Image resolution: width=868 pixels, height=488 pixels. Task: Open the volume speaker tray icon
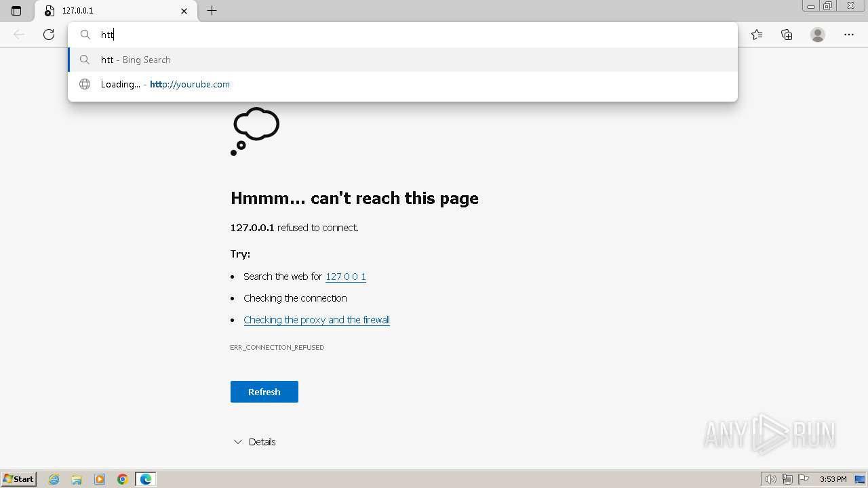[x=770, y=479]
